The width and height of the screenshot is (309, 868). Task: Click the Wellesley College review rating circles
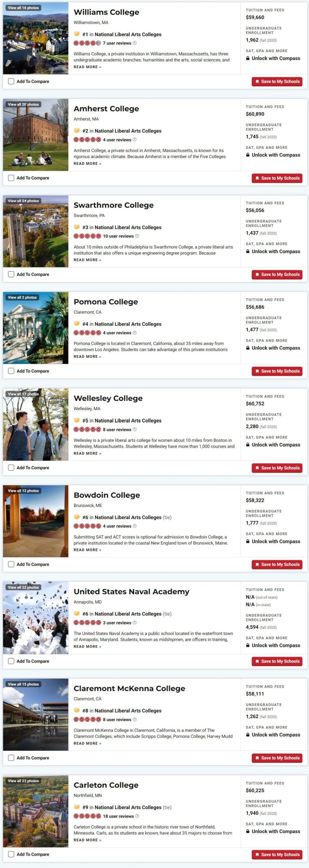(87, 430)
